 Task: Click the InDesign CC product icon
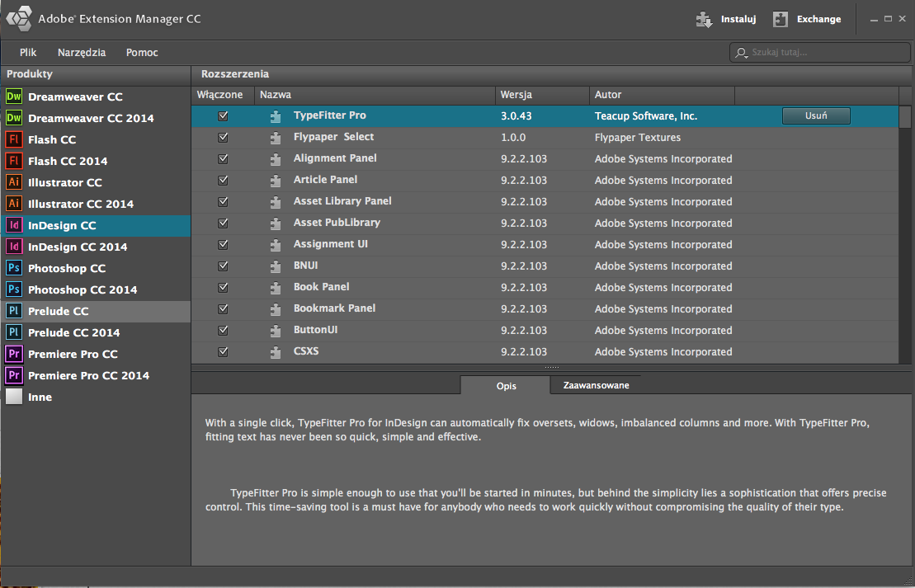(14, 225)
